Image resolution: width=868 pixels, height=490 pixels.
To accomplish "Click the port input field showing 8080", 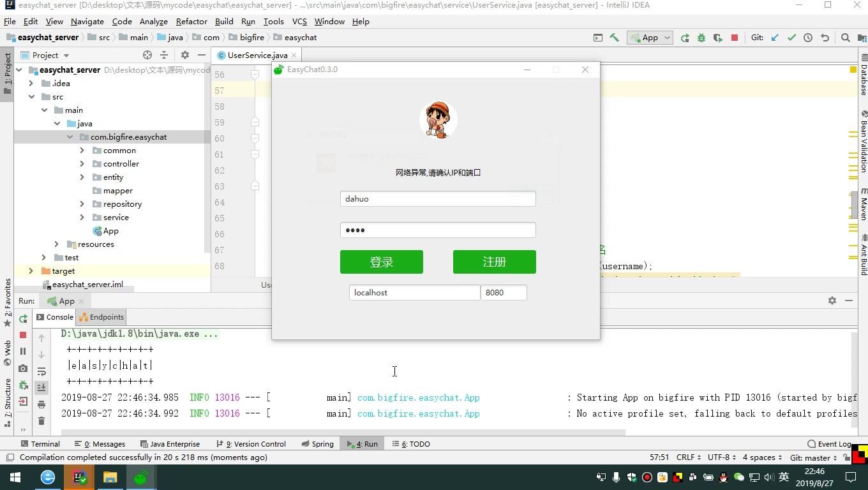I will (x=504, y=292).
